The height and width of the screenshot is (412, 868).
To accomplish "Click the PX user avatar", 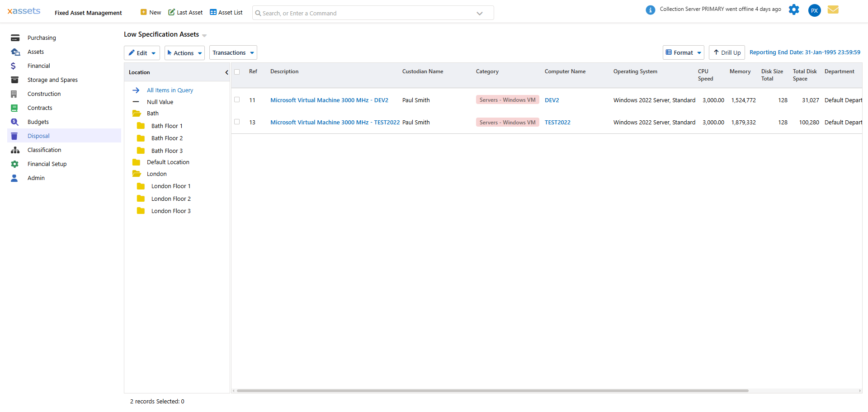I will click(814, 10).
